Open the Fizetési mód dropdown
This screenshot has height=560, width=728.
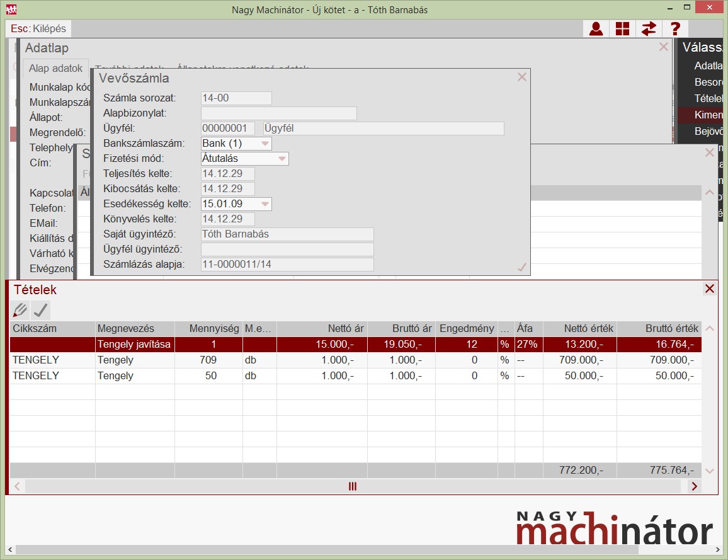[282, 159]
